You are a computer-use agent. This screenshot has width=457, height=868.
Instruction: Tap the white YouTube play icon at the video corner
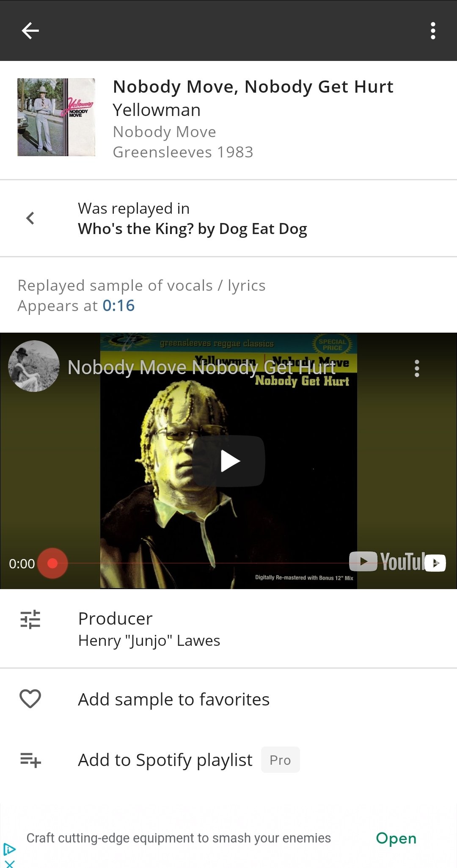point(435,563)
